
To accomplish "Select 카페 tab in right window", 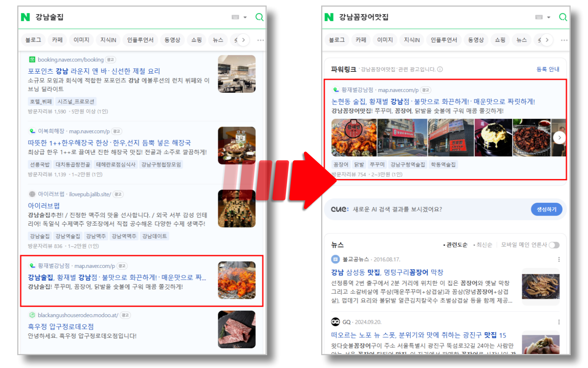I will [361, 40].
